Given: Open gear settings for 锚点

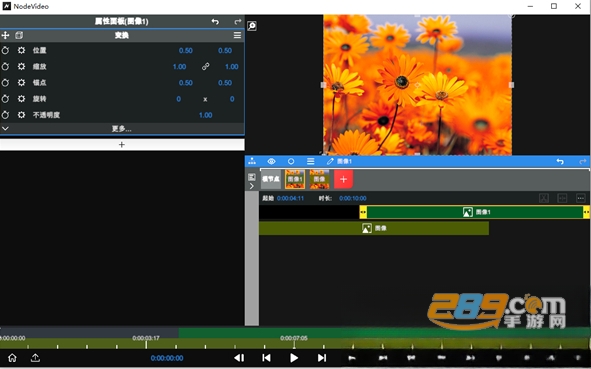Looking at the screenshot, I should click(x=21, y=83).
